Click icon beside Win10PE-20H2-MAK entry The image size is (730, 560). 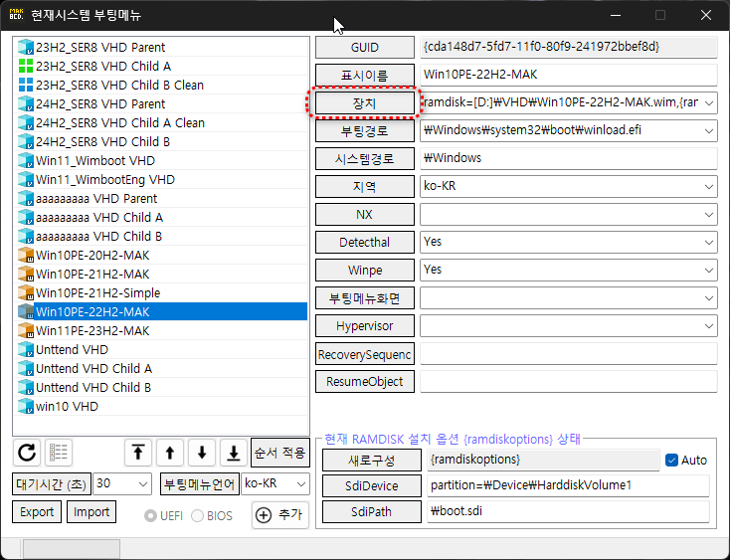26,255
